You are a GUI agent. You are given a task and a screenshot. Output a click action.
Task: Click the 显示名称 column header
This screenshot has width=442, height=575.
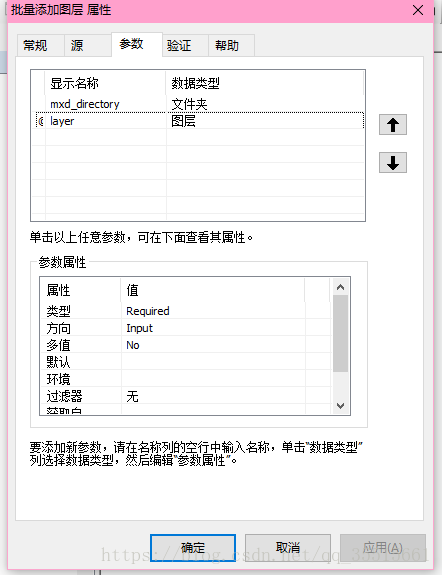106,83
